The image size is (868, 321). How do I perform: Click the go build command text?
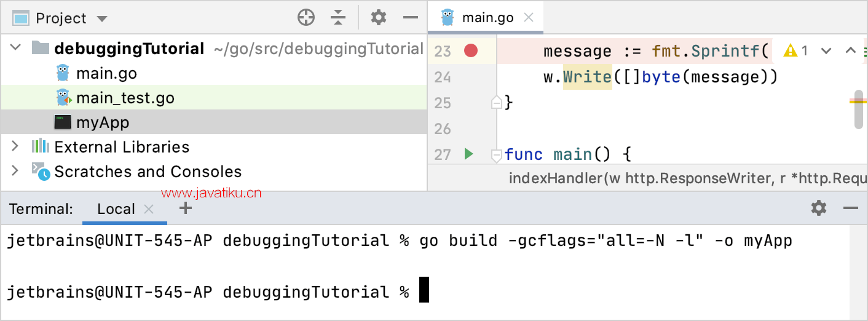[606, 240]
